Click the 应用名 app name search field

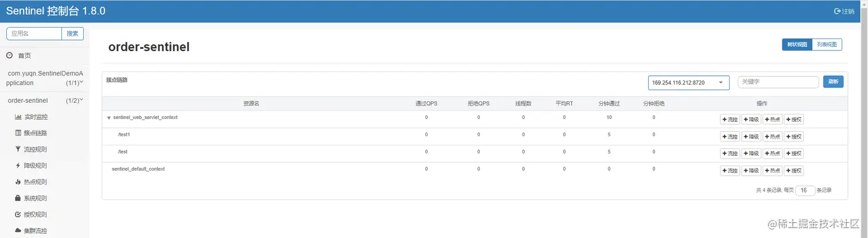[34, 33]
